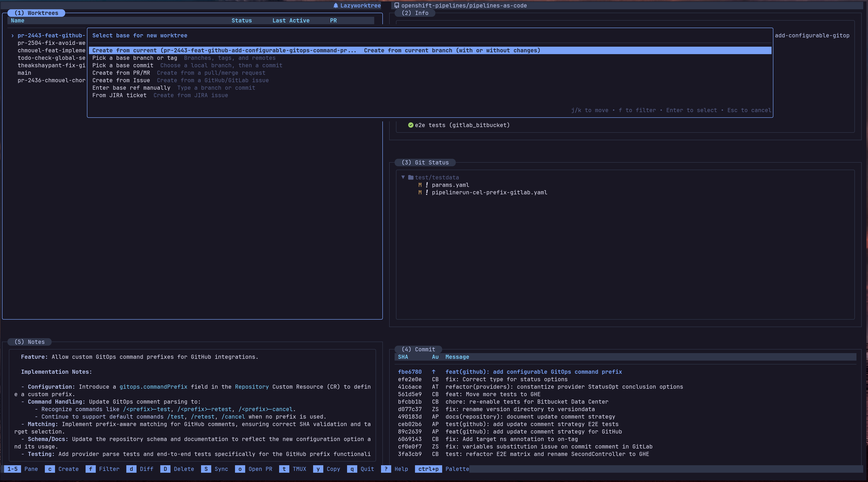Click chevron beside pr-2443-feat-github worktree

point(12,35)
